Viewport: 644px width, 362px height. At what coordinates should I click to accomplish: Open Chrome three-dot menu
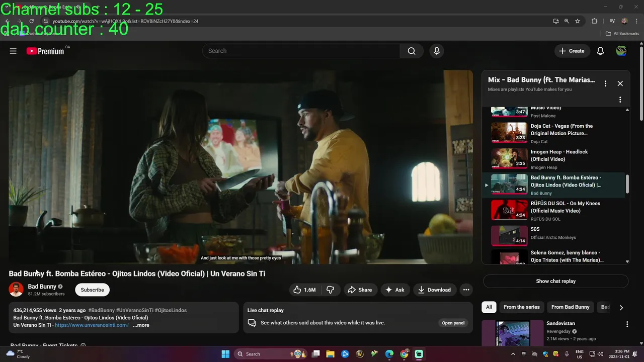click(636, 21)
